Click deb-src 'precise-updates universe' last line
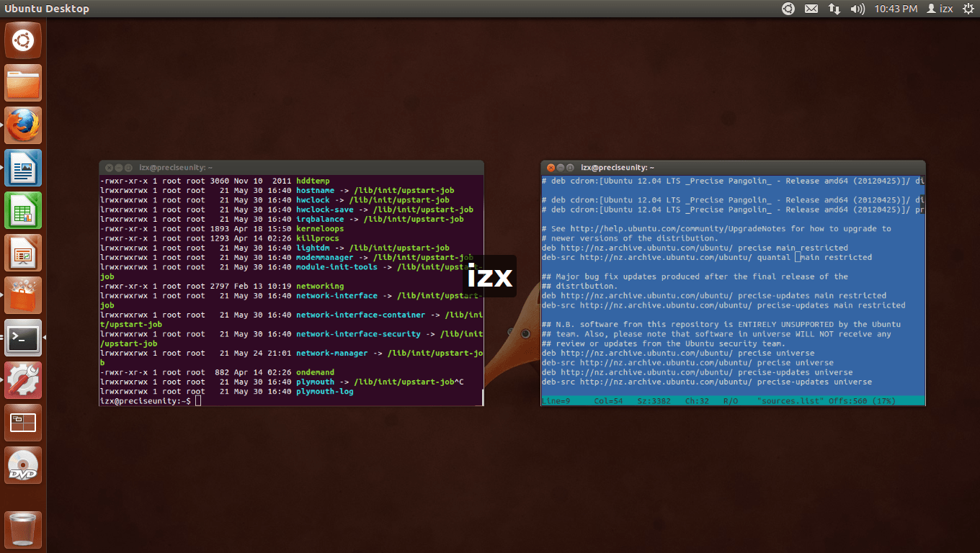The height and width of the screenshot is (553, 980). [707, 382]
